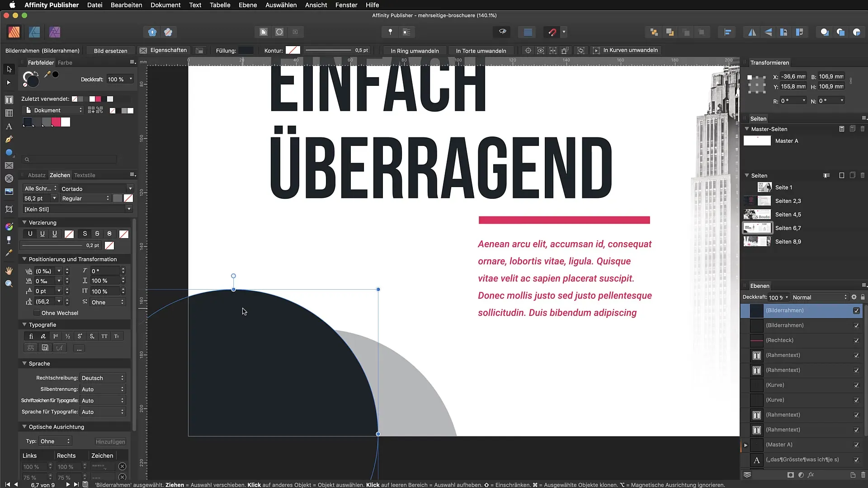Toggle visibility of second Bilderrahmen layer
The height and width of the screenshot is (488, 868).
click(x=856, y=325)
